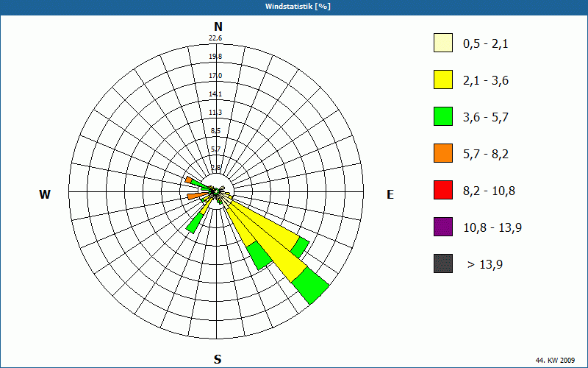The image size is (588, 368).
Task: Click the "8,2 - 10,8" legend label
Action: tap(489, 191)
